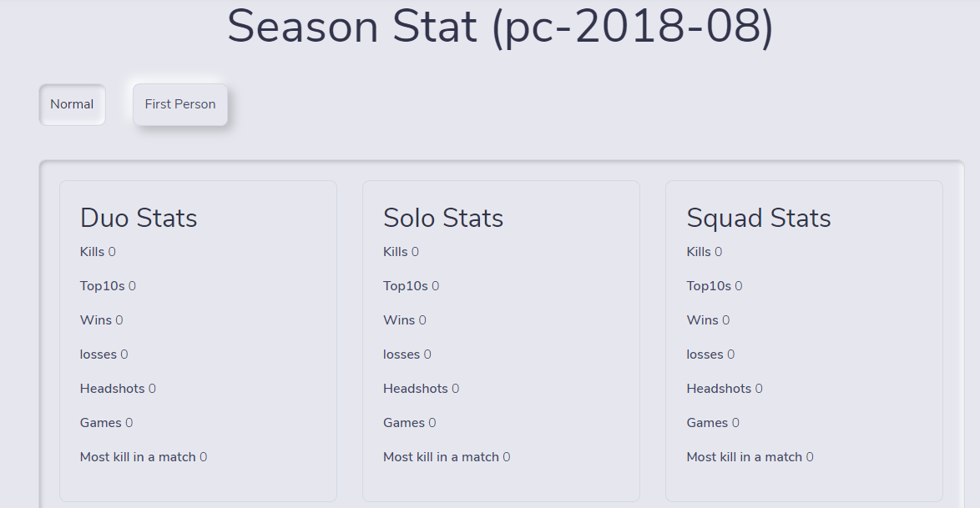Click Most kill in a match in Solo Stats
This screenshot has height=508, width=980.
(x=447, y=457)
